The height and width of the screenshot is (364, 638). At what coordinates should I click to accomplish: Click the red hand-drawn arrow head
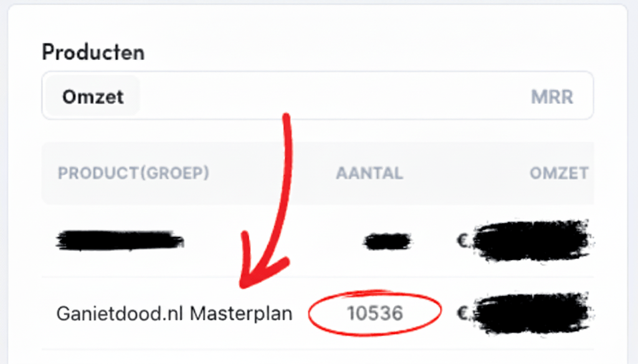coord(260,264)
